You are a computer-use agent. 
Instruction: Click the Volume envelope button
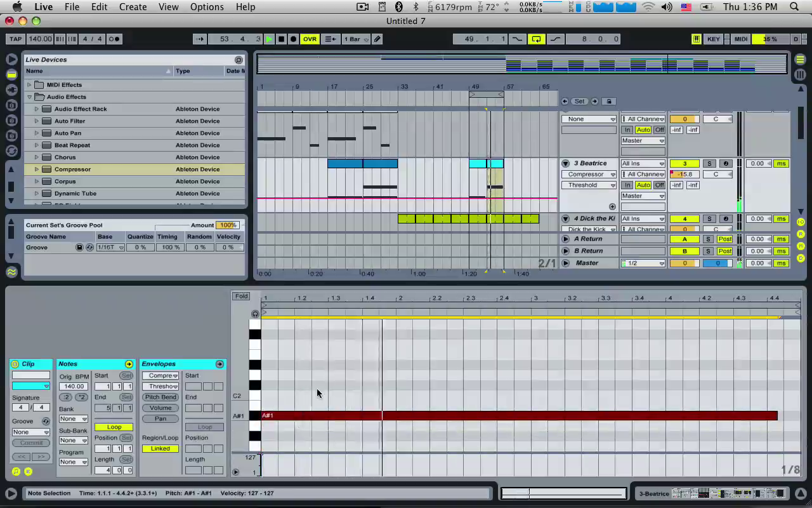(160, 408)
